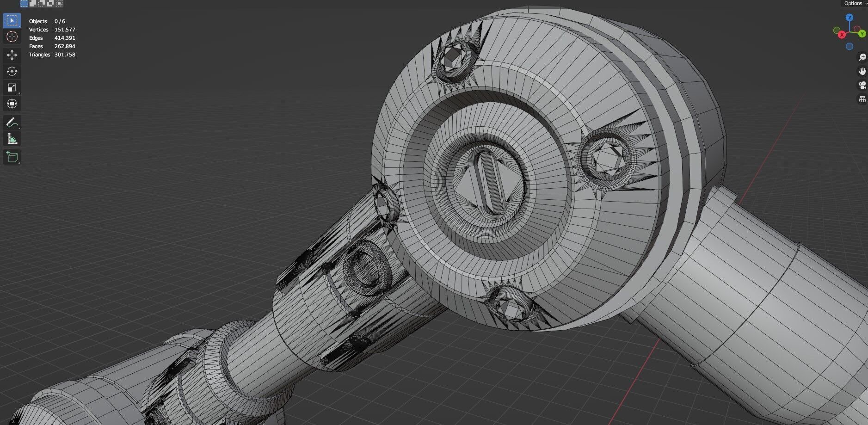The height and width of the screenshot is (425, 868).
Task: Click the Triangles 301,758 statistic
Action: click(52, 55)
